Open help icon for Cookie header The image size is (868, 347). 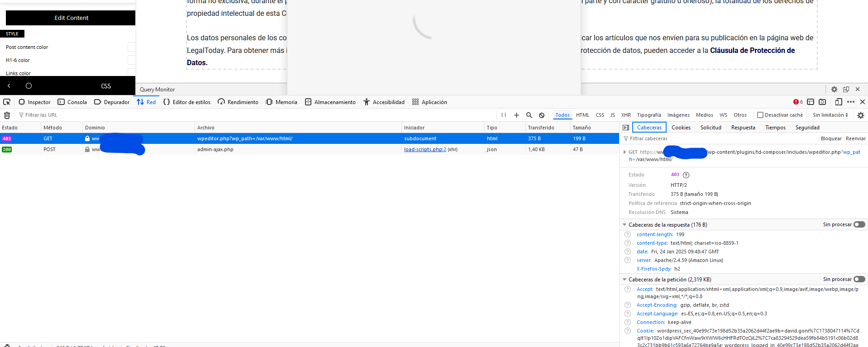pos(628,331)
